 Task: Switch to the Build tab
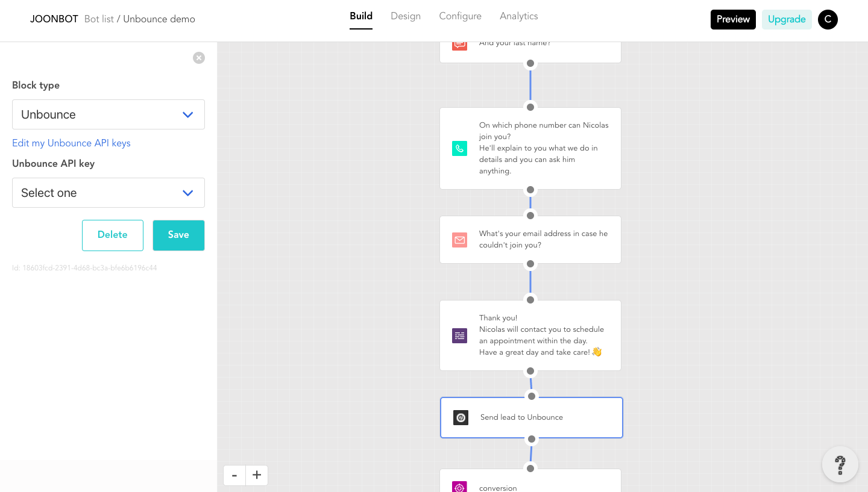[x=361, y=16]
